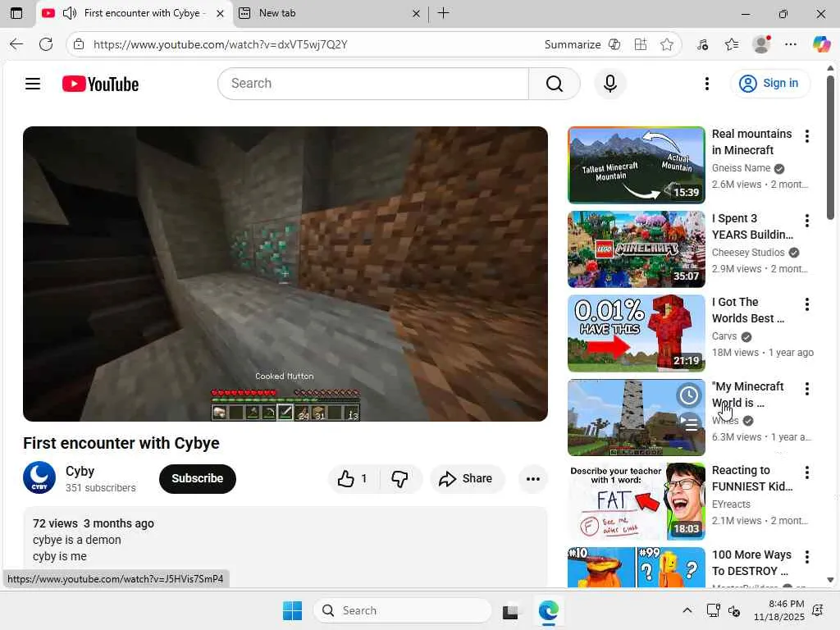Refresh the current page
Image resolution: width=840 pixels, height=630 pixels.
click(x=46, y=44)
